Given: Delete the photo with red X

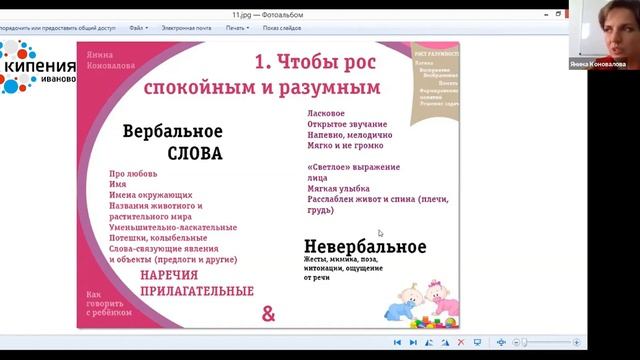Looking at the screenshot, I should (x=461, y=342).
